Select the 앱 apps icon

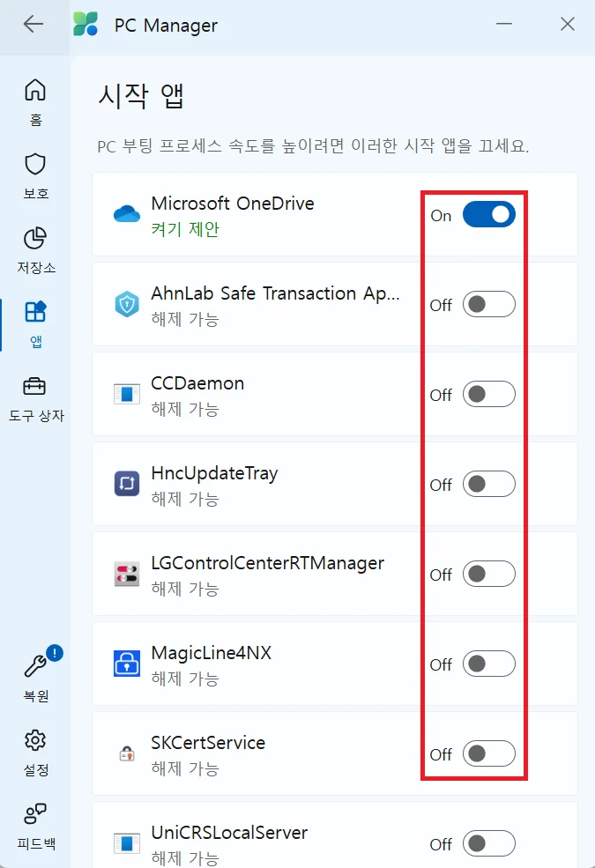click(35, 312)
